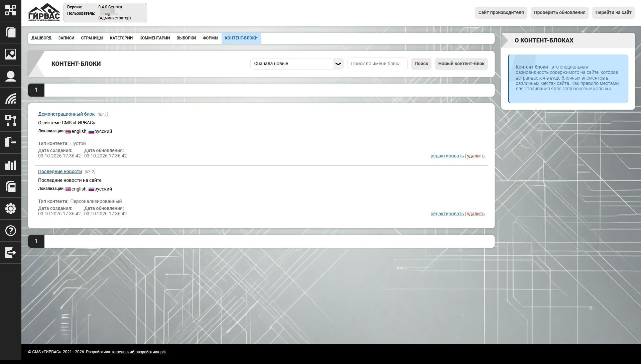Viewport: 641px width, 364px height.
Task: Click page 1 in bottom pagination
Action: click(36, 241)
